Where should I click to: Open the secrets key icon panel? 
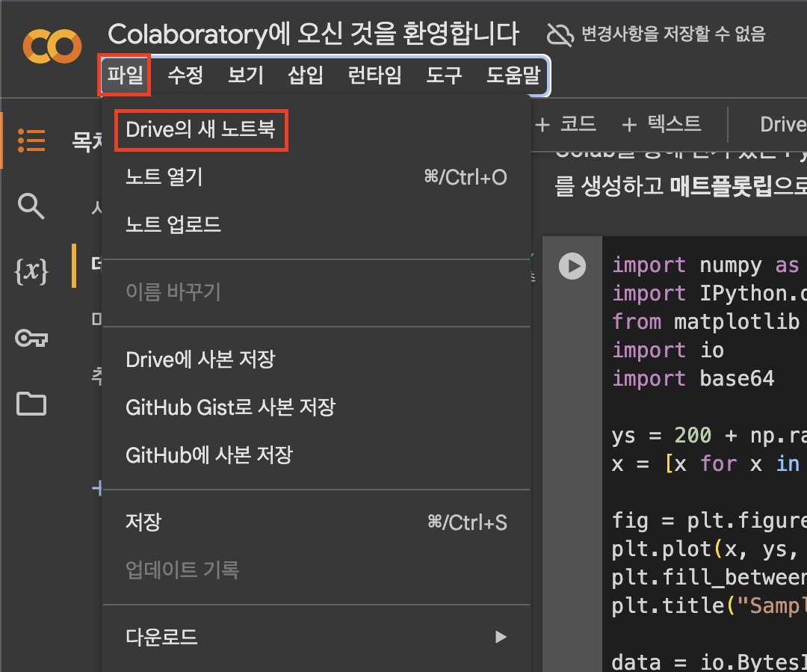31,339
